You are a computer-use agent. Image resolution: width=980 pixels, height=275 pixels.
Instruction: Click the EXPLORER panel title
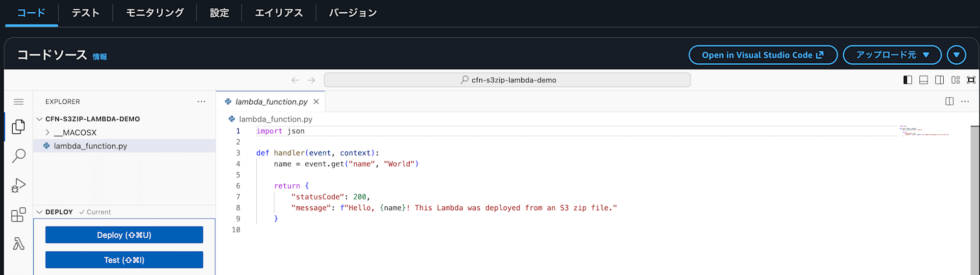63,101
